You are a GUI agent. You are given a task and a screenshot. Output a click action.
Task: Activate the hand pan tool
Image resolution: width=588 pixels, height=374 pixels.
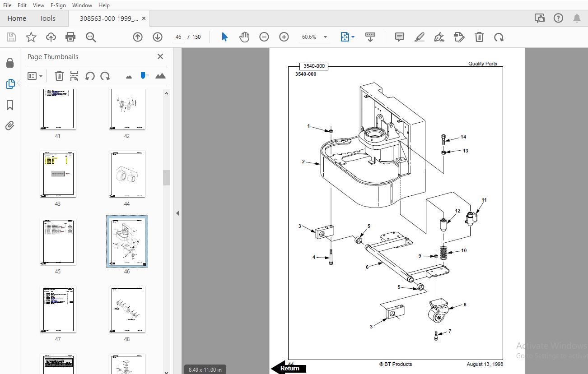pyautogui.click(x=244, y=37)
